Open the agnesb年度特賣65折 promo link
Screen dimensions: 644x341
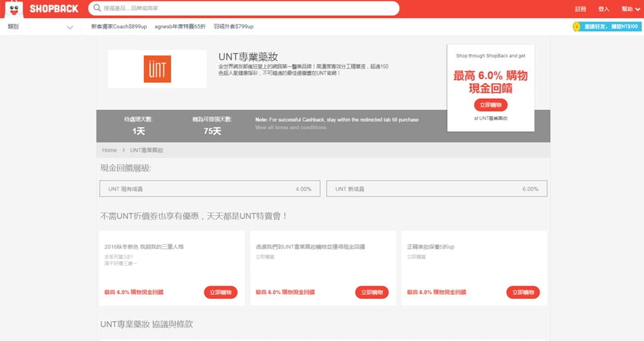[180, 26]
